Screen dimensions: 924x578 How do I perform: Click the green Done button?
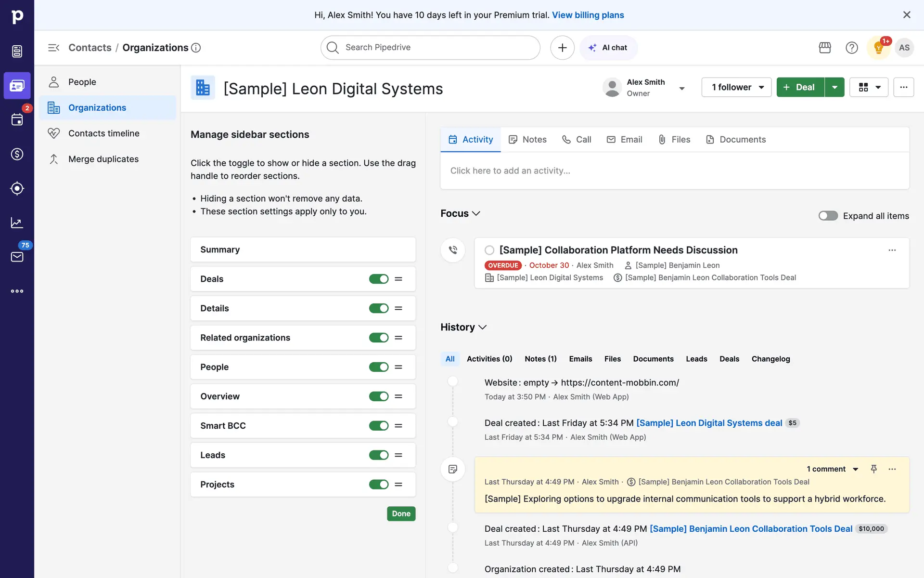(x=401, y=513)
